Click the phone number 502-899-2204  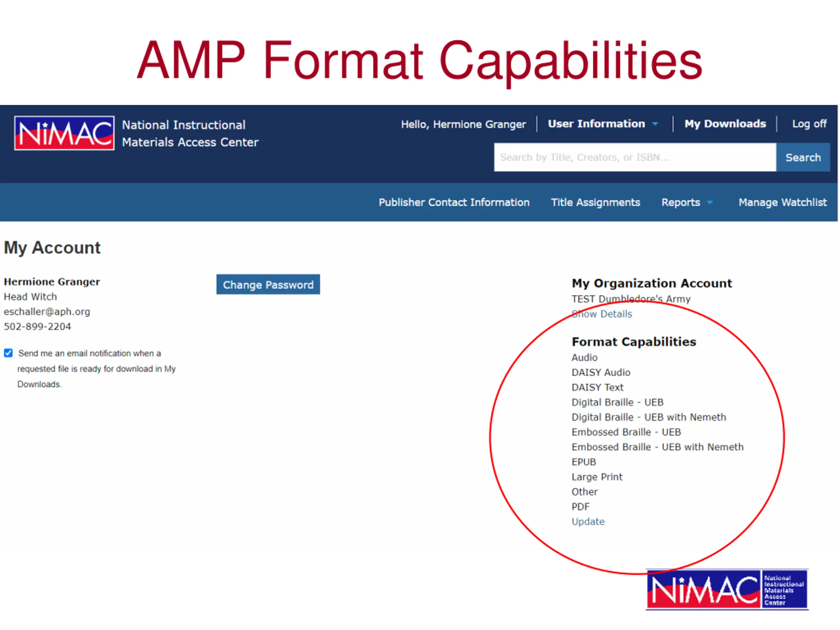point(37,326)
